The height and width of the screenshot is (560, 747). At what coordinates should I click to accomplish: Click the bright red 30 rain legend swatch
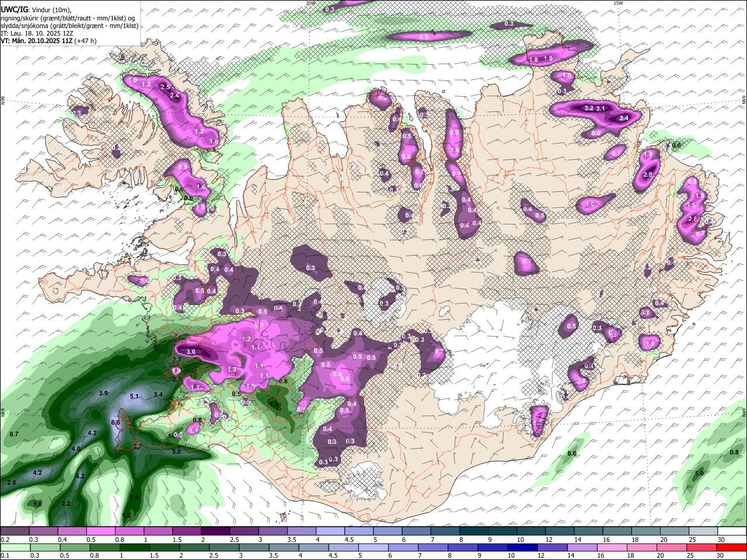point(731,547)
